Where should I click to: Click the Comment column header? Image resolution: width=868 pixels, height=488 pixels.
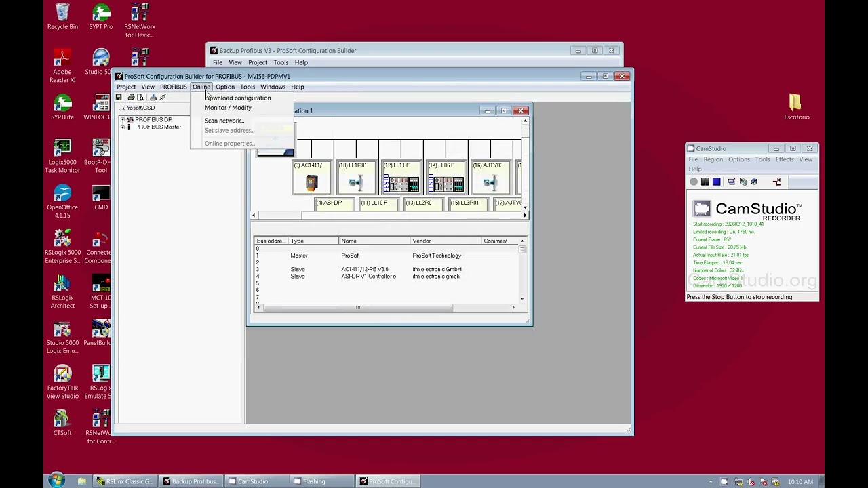500,241
